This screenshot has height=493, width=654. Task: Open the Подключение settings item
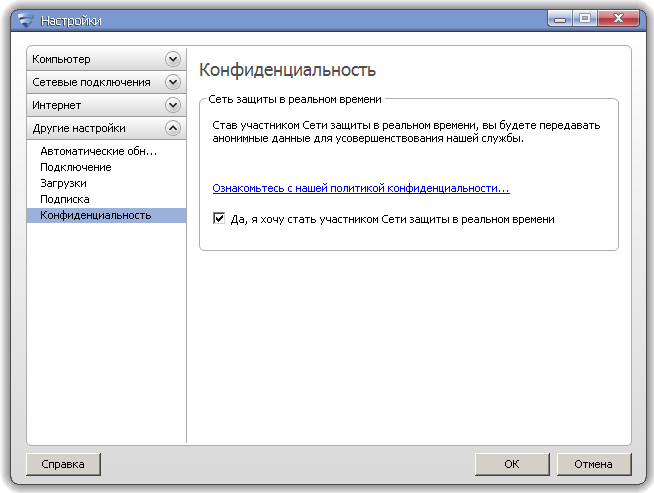coord(75,167)
